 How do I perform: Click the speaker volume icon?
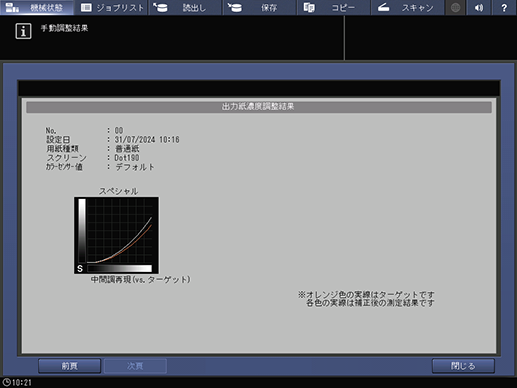pos(479,7)
